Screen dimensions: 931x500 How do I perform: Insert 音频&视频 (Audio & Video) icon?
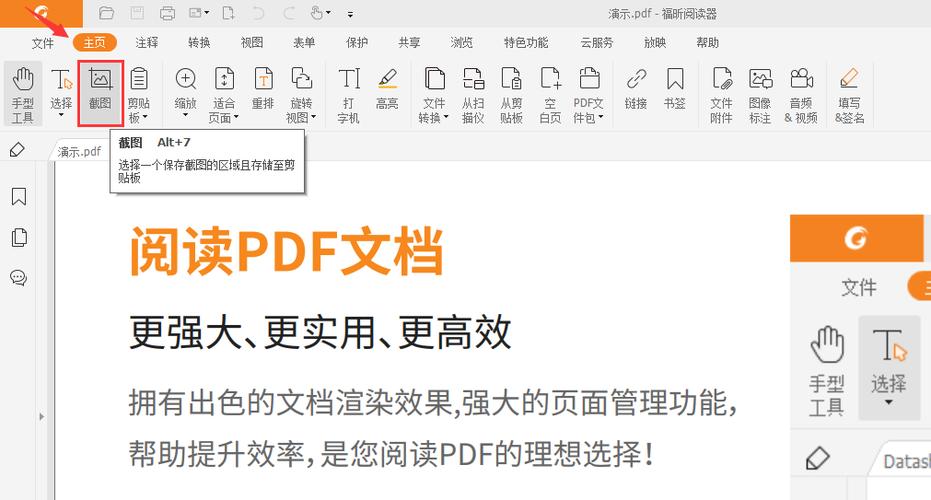(x=800, y=93)
